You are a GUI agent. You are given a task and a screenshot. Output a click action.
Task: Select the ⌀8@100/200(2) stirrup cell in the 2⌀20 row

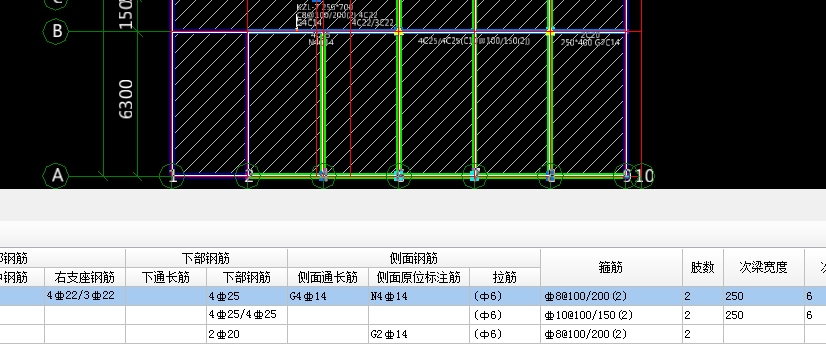[612, 334]
